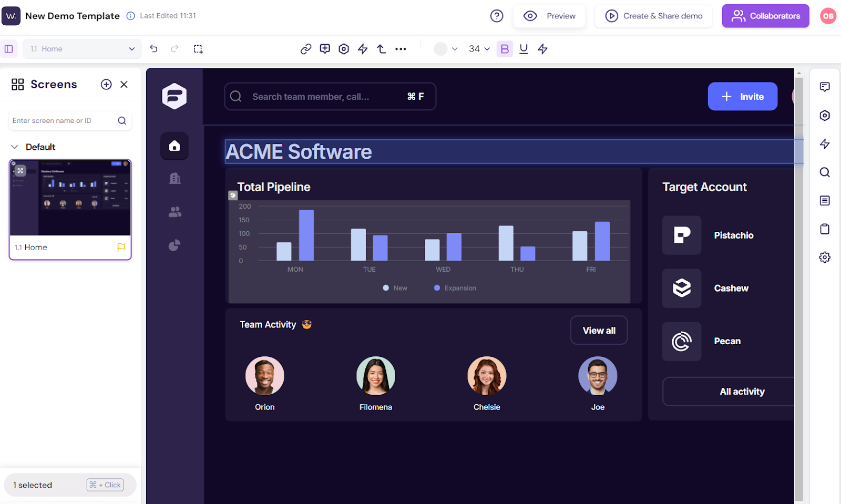The height and width of the screenshot is (504, 841).
Task: Toggle underline text formatting
Action: coord(524,49)
